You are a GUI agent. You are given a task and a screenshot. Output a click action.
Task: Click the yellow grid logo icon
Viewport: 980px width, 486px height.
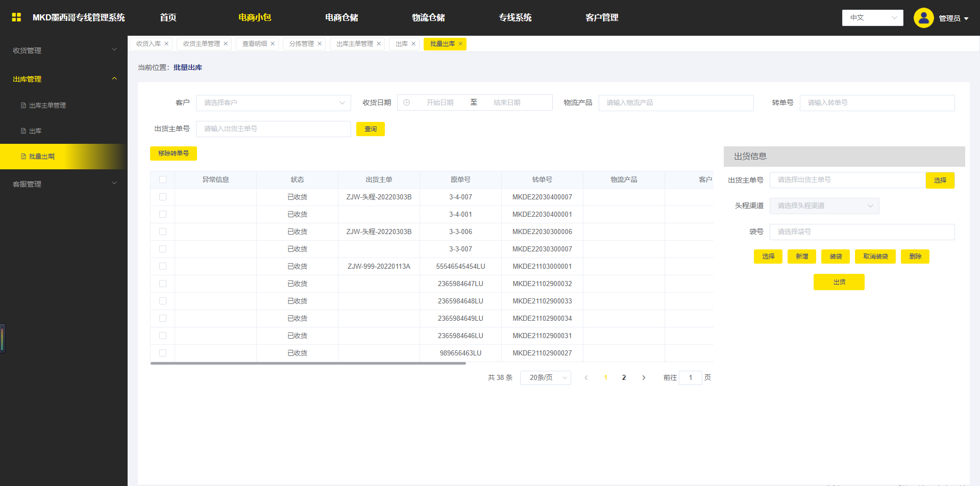click(16, 17)
